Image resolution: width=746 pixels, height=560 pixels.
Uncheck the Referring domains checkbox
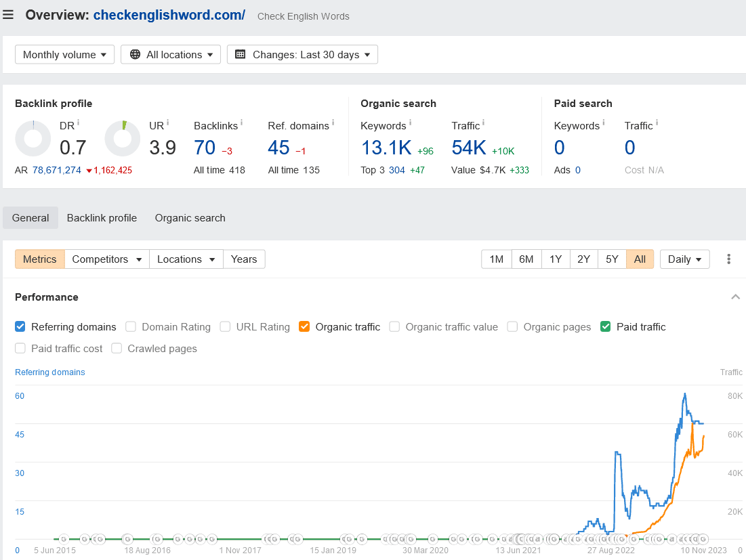[x=20, y=326]
